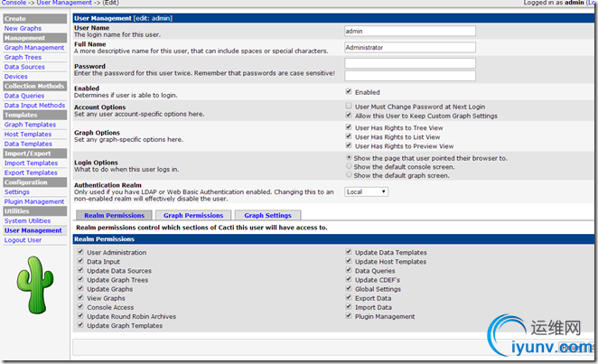
Task: Toggle Update Round Robin Archives permission
Action: tap(80, 315)
